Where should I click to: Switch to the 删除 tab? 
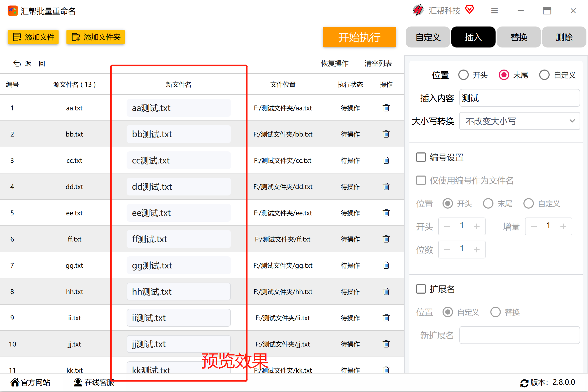tap(564, 37)
